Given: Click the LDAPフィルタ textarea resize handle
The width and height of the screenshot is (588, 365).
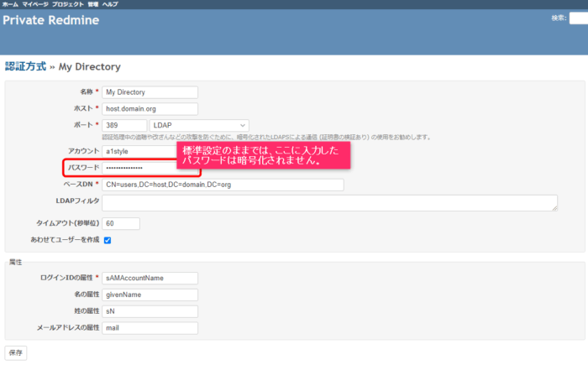Looking at the screenshot, I should point(554,208).
